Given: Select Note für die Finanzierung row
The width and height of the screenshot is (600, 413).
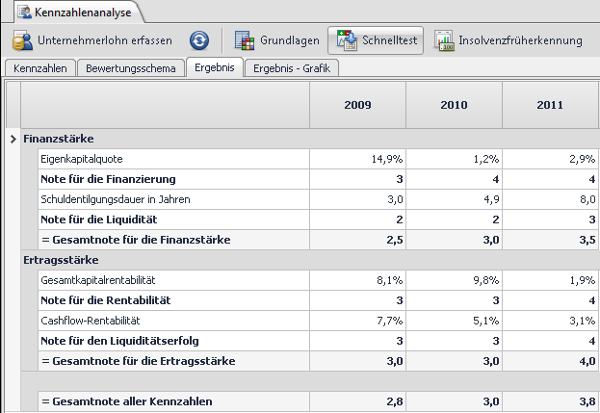Looking at the screenshot, I should pyautogui.click(x=318, y=179).
